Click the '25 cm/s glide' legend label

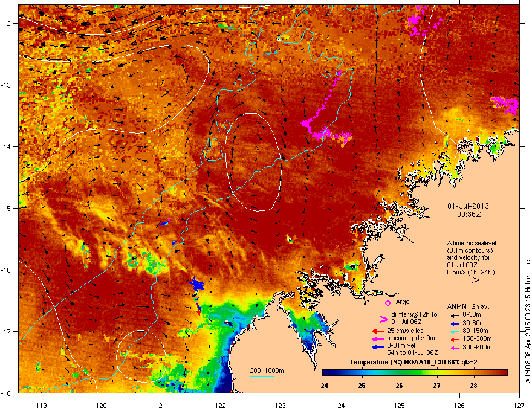[406, 331]
